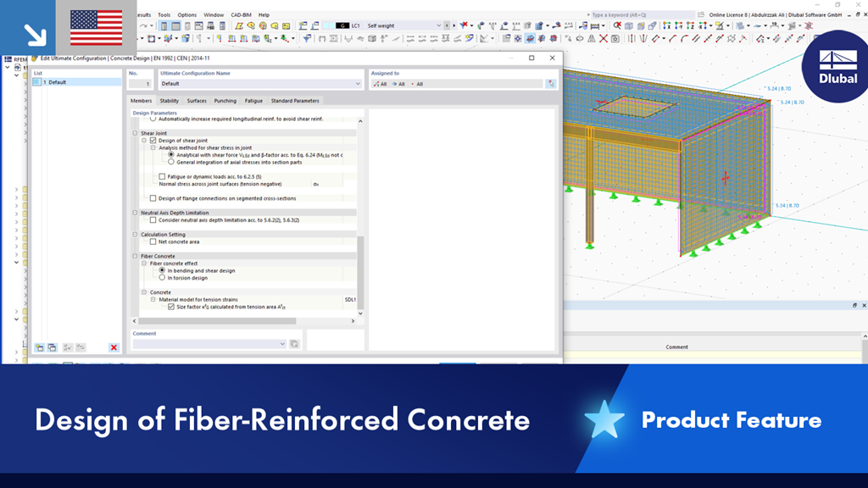
Task: Open the Fatigue tab
Action: tap(253, 101)
